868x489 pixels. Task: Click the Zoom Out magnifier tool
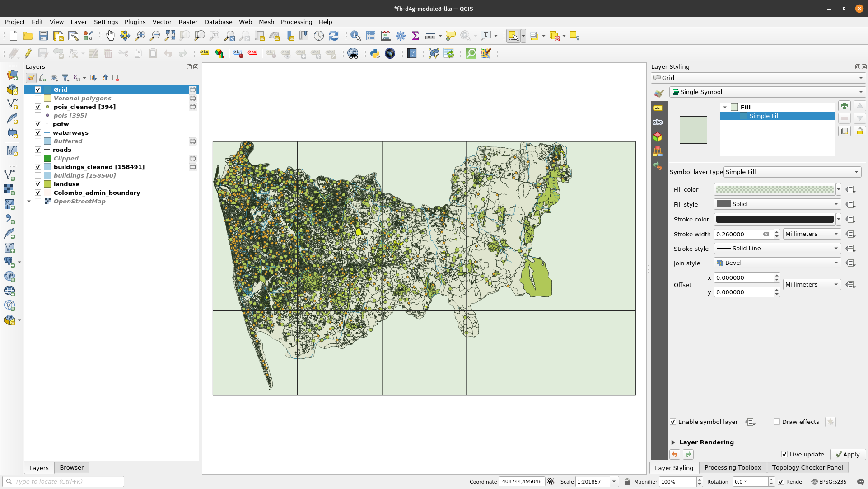[x=155, y=36]
